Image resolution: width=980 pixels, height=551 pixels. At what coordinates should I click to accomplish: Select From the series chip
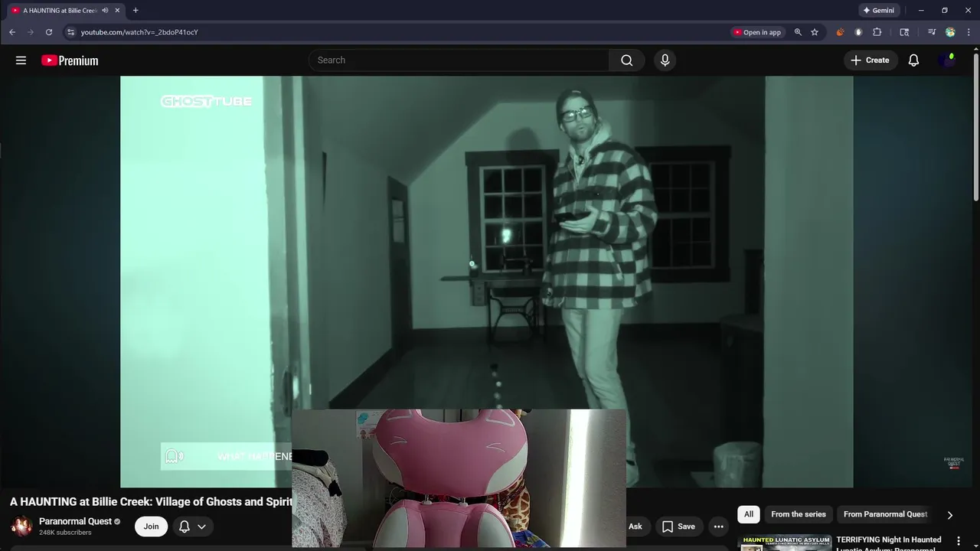[x=799, y=514]
